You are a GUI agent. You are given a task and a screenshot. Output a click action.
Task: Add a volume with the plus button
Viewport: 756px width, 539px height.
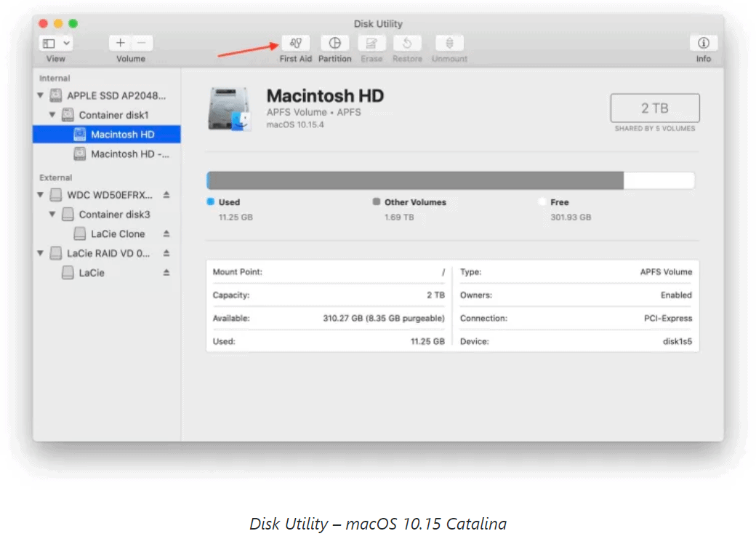[120, 44]
